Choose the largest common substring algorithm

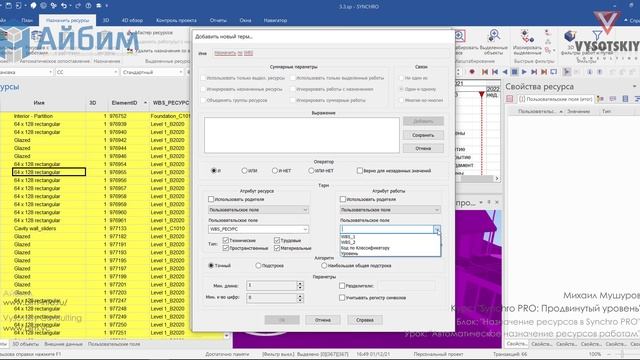pos(324,265)
